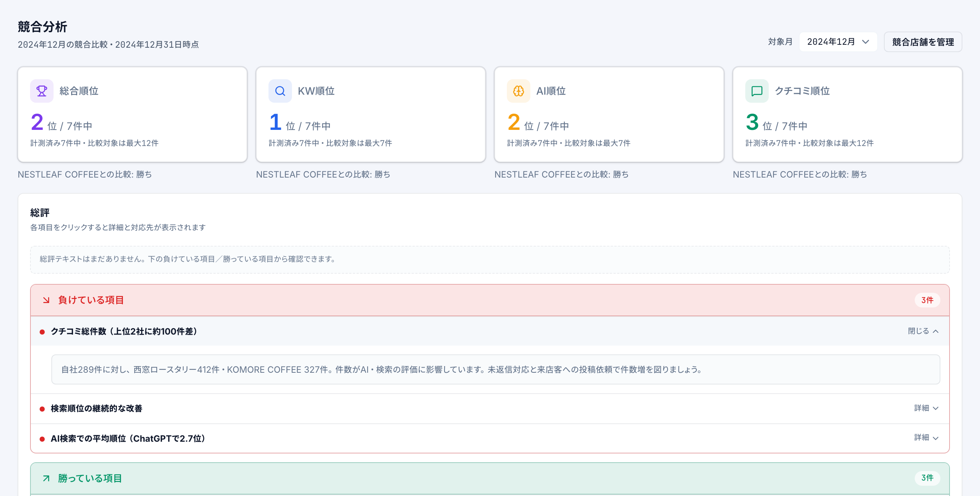Click the 対象月 label
Image resolution: width=980 pixels, height=496 pixels.
click(x=780, y=42)
